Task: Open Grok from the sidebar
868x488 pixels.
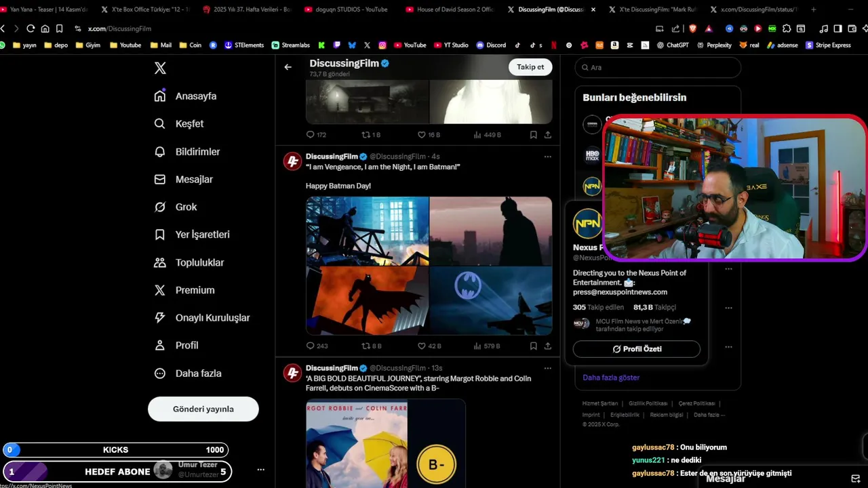Action: (x=175, y=207)
